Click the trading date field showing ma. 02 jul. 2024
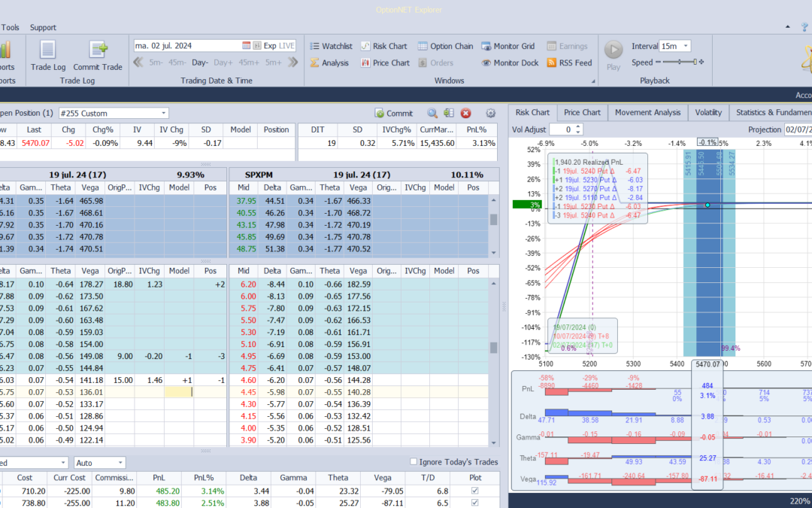Image resolution: width=812 pixels, height=508 pixels. pyautogui.click(x=186, y=46)
